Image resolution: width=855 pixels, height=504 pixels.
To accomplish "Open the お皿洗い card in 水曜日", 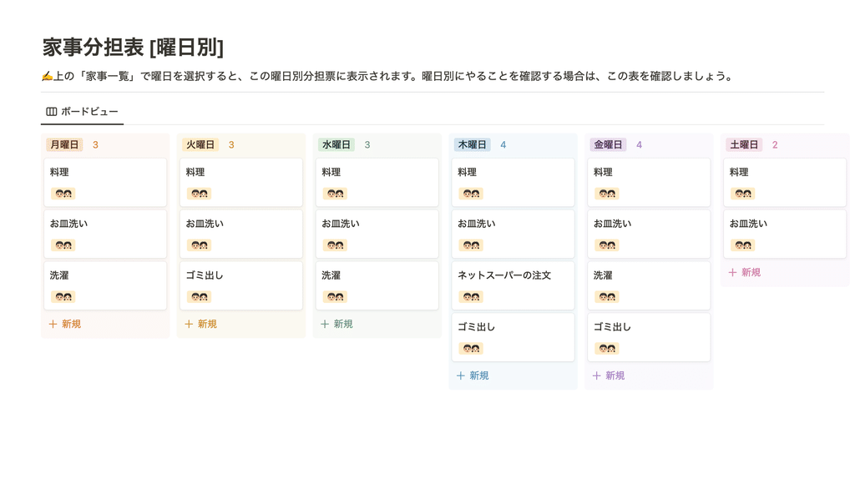I will click(377, 234).
